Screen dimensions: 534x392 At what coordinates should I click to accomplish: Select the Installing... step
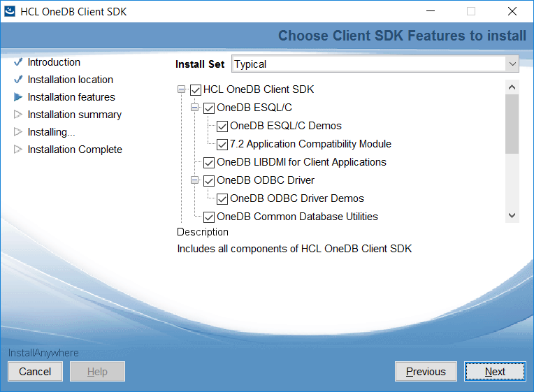click(51, 132)
